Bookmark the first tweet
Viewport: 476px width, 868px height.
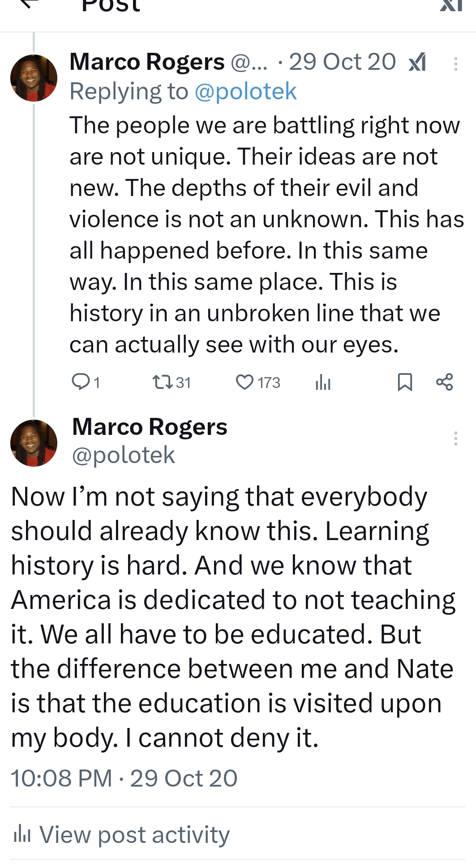click(405, 382)
